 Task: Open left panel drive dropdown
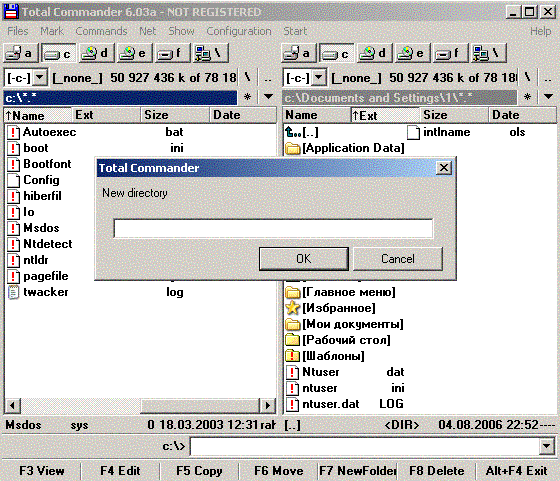pyautogui.click(x=40, y=77)
